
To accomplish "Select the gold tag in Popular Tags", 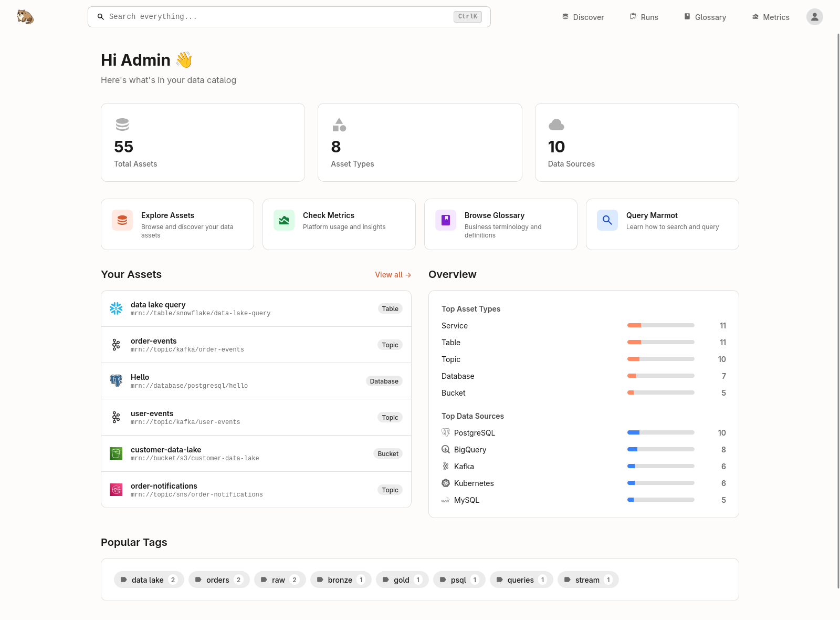I will pos(402,580).
